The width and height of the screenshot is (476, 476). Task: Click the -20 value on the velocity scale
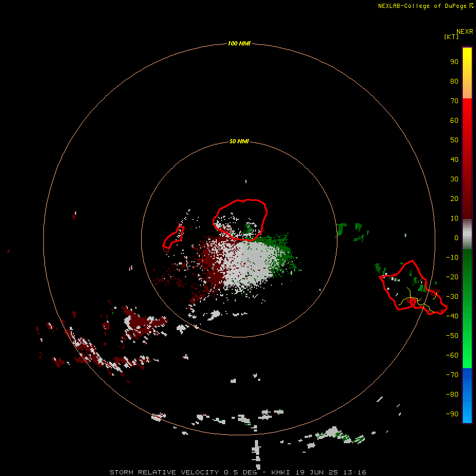[452, 277]
